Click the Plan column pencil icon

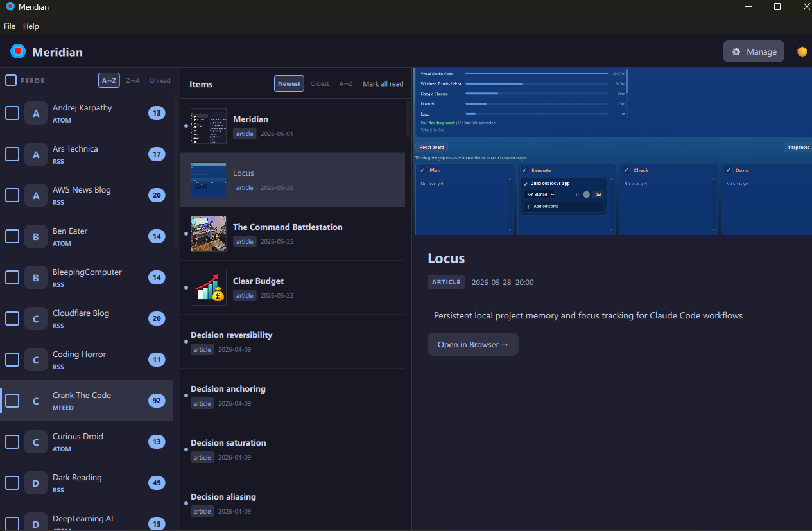422,170
